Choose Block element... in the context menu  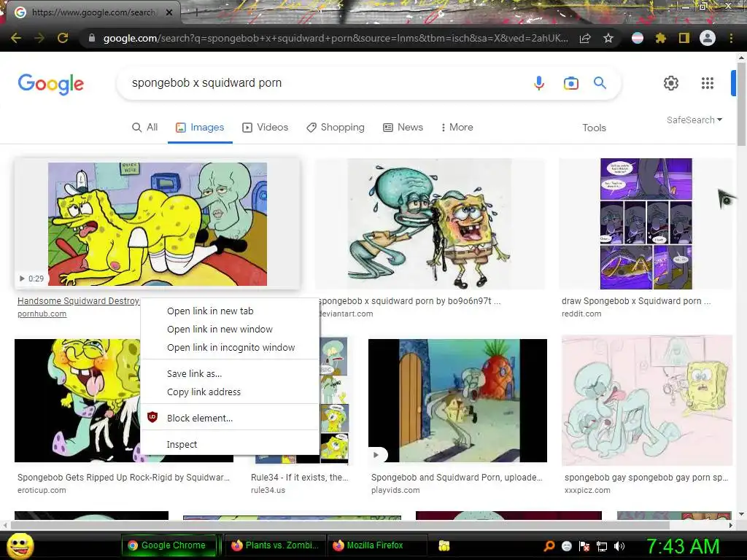point(230,418)
